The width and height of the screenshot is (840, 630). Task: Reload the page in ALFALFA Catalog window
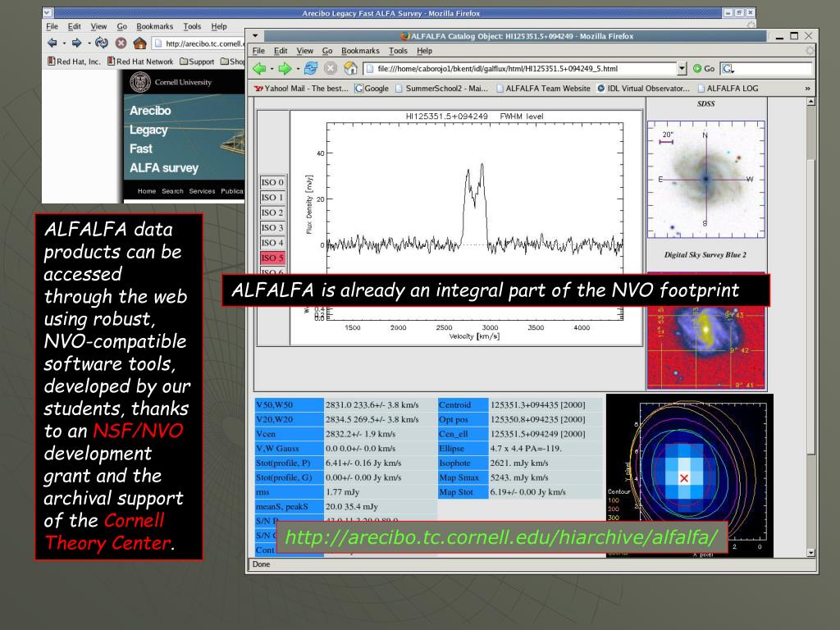coord(311,68)
